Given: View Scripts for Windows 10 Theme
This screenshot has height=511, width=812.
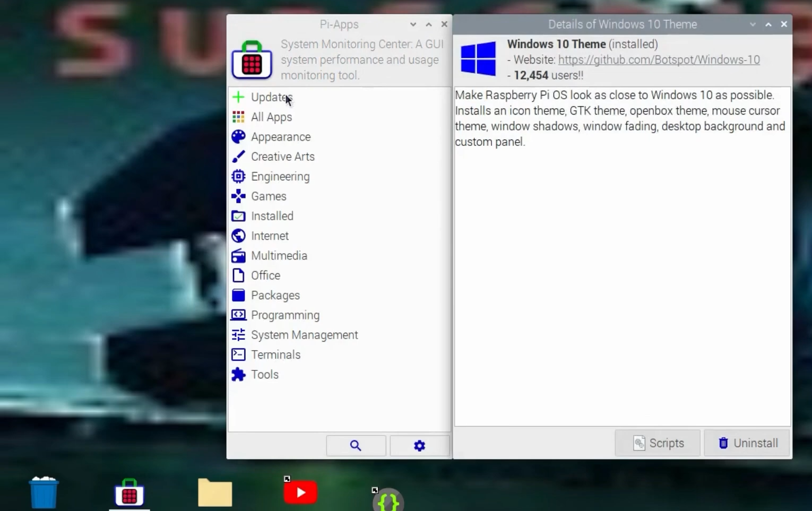Looking at the screenshot, I should [x=658, y=443].
